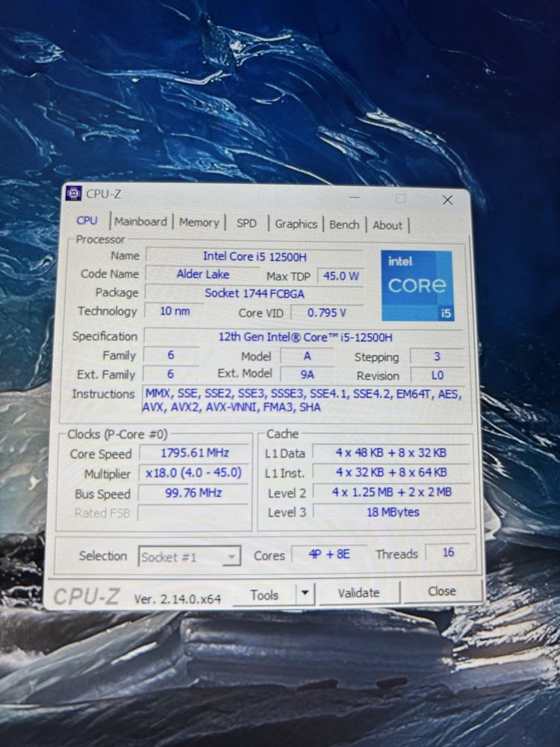Click the Bus Speed 99.76 MHz value
This screenshot has height=747, width=560.
pos(193,492)
